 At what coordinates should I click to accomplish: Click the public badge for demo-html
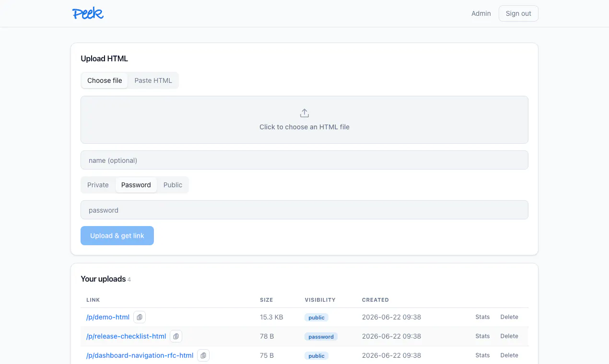click(x=316, y=318)
